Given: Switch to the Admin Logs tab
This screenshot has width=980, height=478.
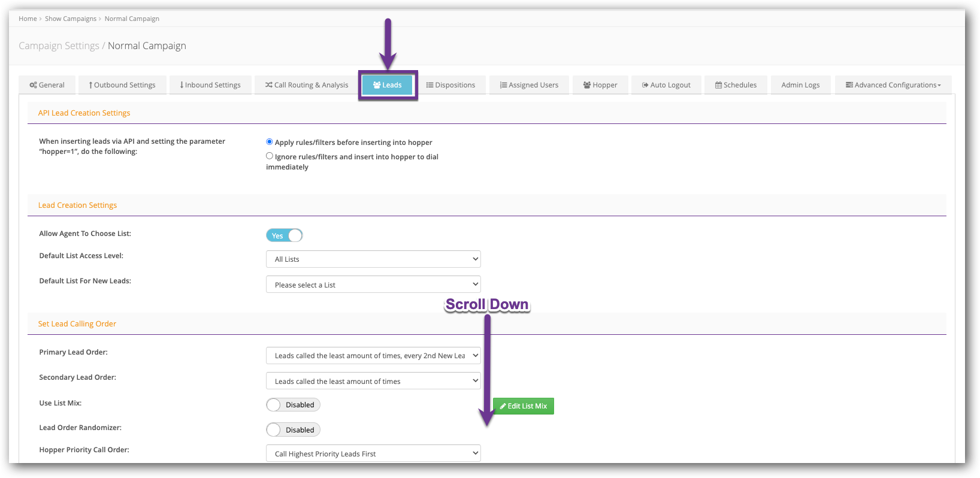Looking at the screenshot, I should (800, 85).
